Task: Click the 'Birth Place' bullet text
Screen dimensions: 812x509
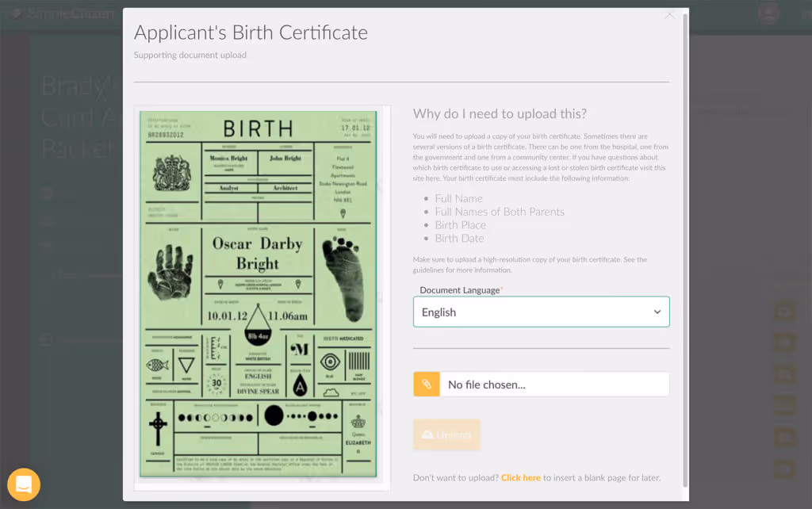Action: coord(461,224)
